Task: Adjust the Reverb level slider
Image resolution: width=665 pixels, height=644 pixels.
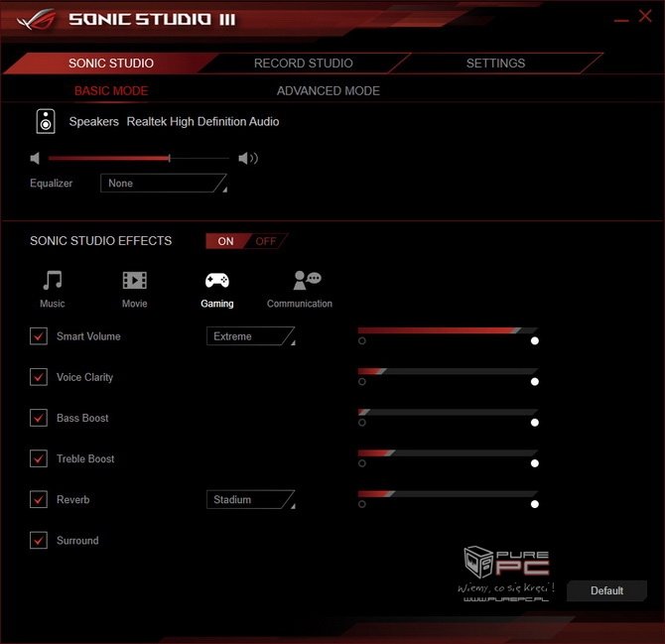Action: coord(448,493)
